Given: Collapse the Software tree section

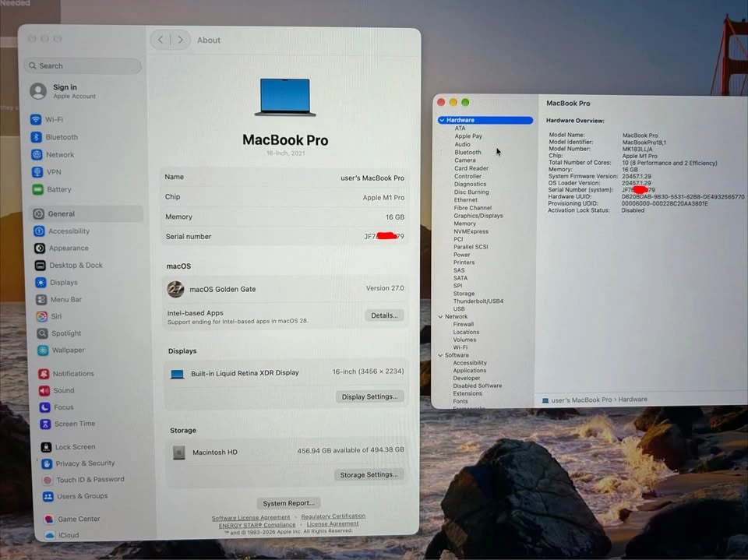Looking at the screenshot, I should pos(440,355).
